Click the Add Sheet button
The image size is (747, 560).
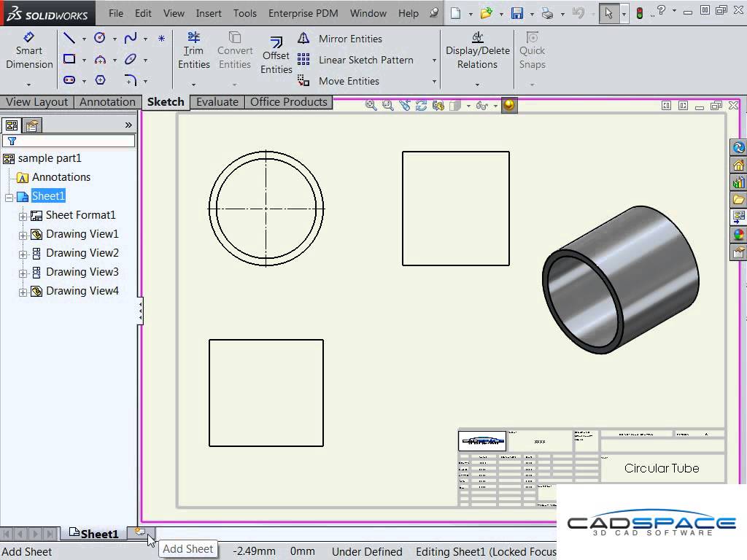[141, 533]
